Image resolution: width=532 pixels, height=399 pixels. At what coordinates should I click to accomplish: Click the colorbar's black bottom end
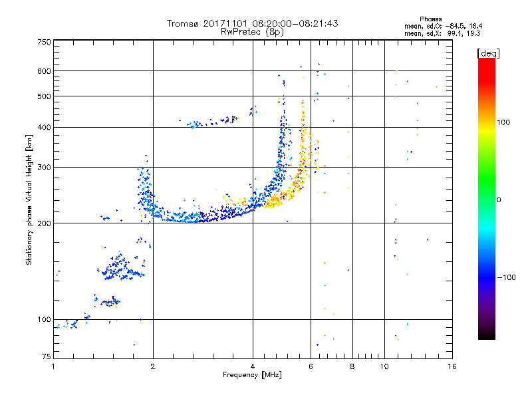[x=487, y=334]
